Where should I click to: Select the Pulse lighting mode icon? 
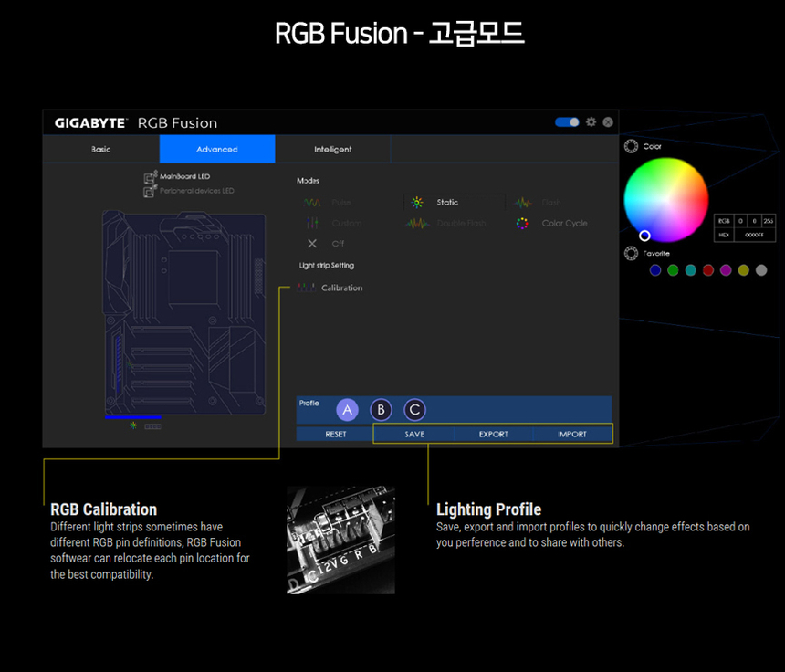tap(312, 203)
